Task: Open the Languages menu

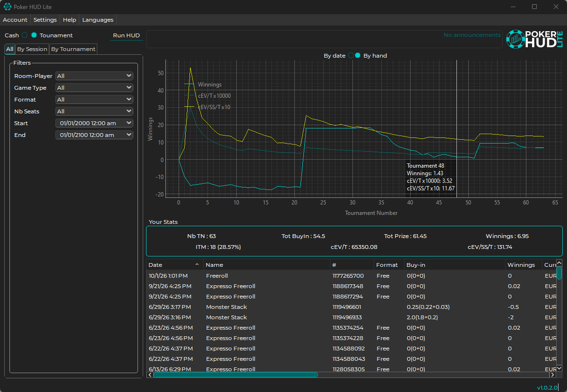Action: click(98, 20)
